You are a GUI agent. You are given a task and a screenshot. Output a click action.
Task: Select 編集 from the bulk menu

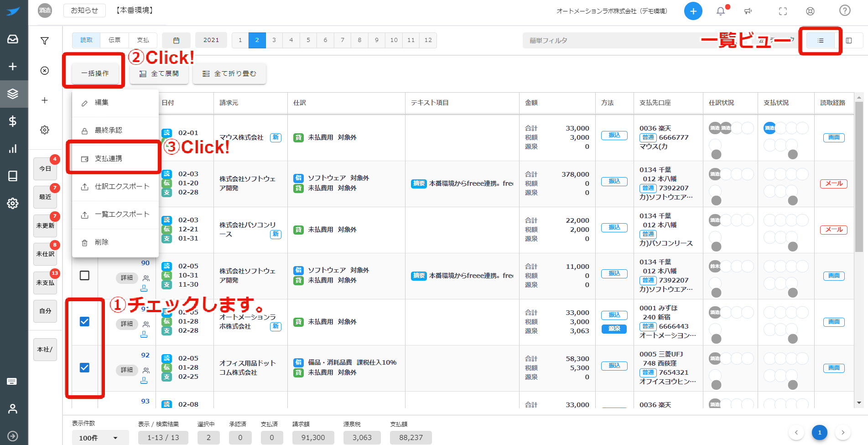click(x=115, y=103)
